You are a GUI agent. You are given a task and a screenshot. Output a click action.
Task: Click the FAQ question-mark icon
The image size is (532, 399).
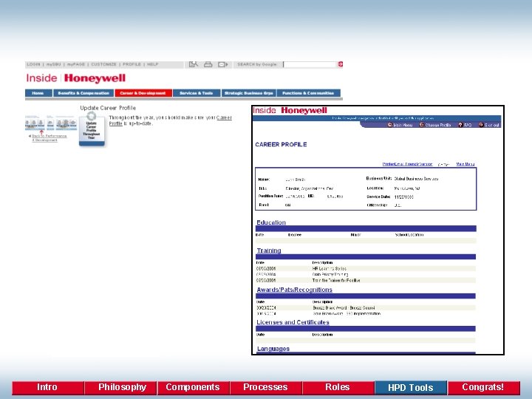(460, 125)
